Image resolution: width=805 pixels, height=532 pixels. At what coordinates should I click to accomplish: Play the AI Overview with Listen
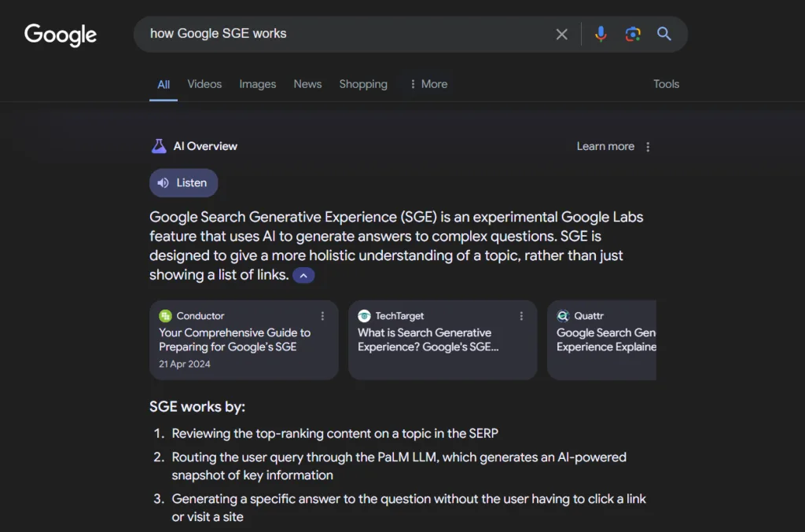point(183,183)
